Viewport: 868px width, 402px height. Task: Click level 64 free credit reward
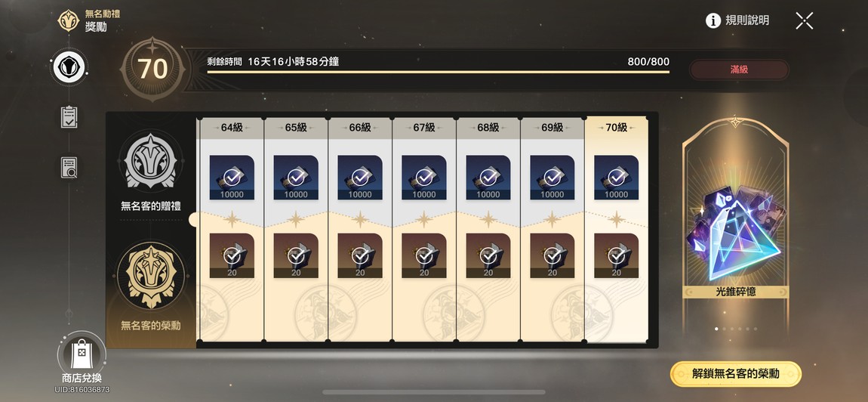pyautogui.click(x=232, y=178)
